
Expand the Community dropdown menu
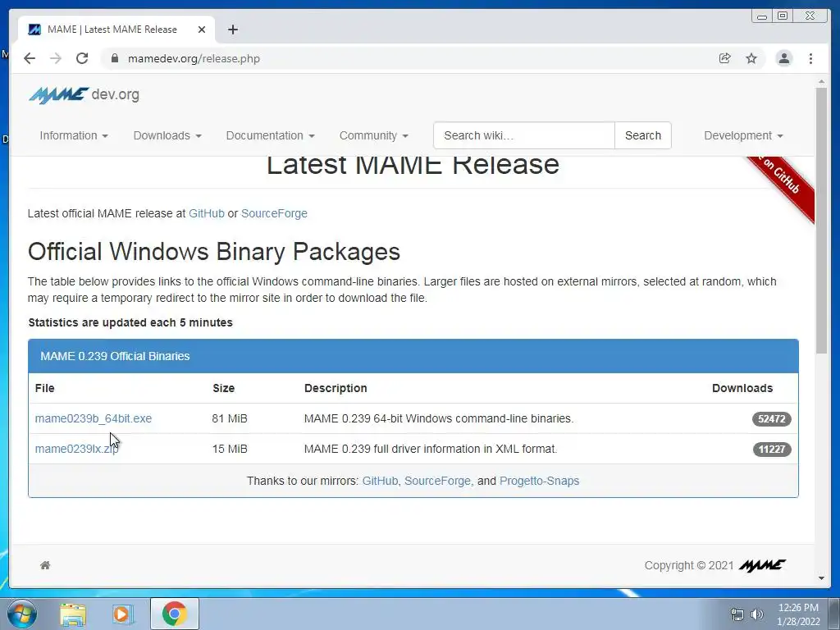click(373, 135)
